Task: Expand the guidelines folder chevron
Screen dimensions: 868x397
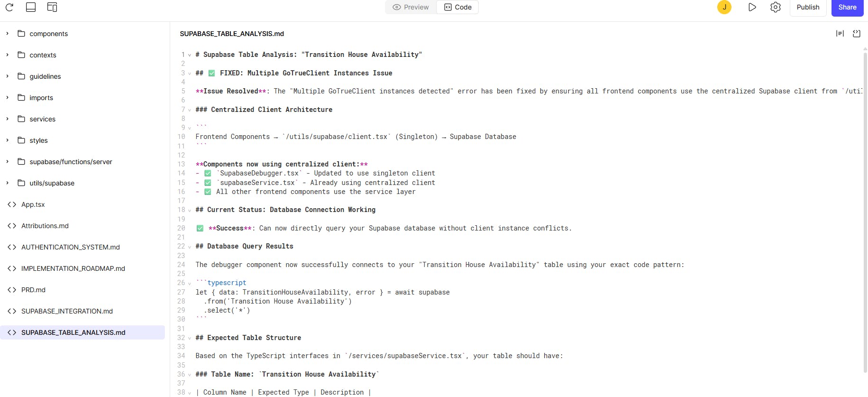Action: click(x=7, y=76)
